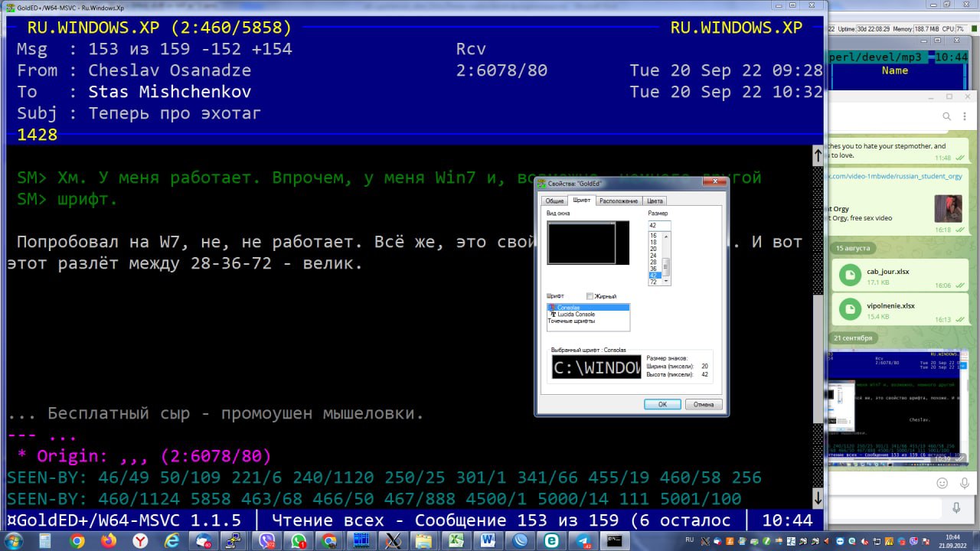This screenshot has width=980, height=551.
Task: Click the GoldED window title bar icon
Action: [x=10, y=7]
